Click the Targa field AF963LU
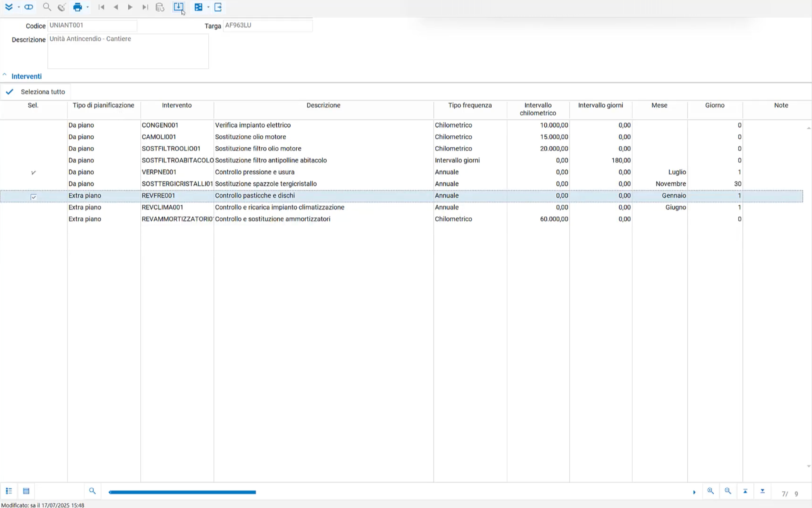This screenshot has width=812, height=508. (268, 26)
